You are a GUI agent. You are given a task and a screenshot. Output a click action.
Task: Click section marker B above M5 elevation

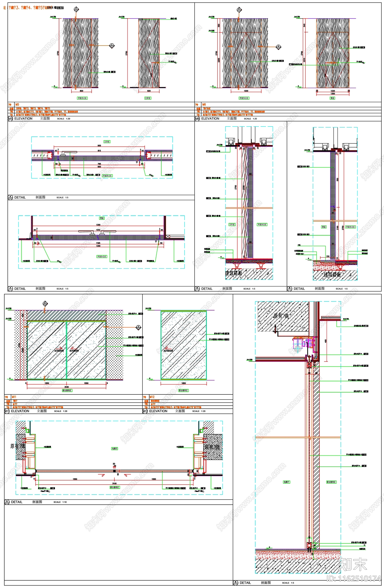(x=76, y=10)
